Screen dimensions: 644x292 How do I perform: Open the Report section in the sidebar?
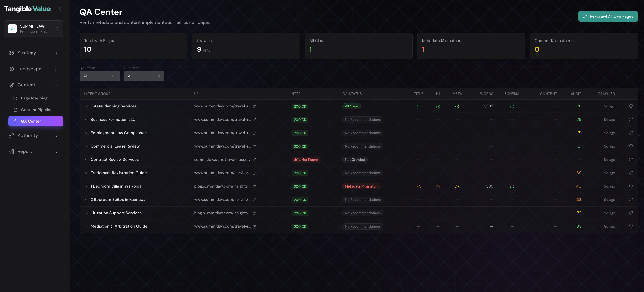click(x=25, y=151)
